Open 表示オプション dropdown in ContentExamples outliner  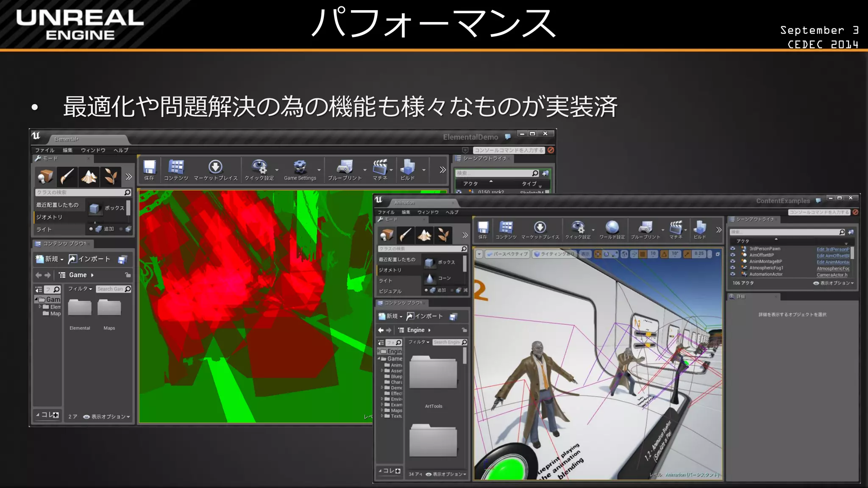click(x=833, y=283)
